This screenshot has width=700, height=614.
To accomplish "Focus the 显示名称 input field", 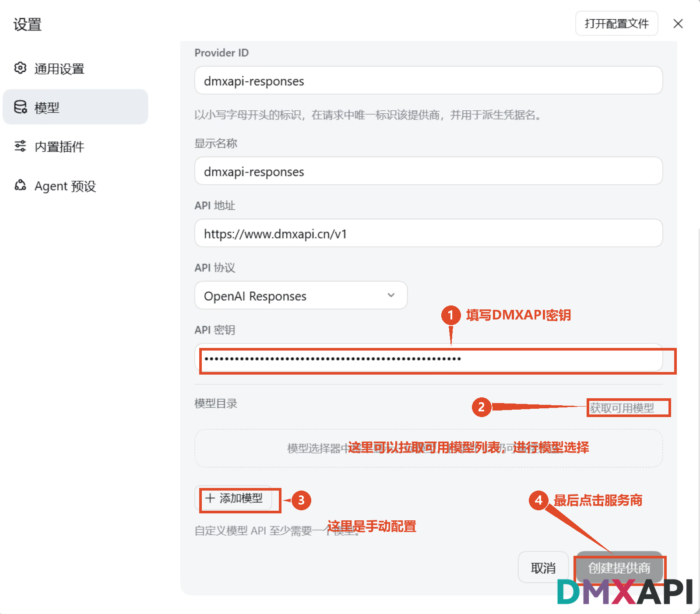I will [x=429, y=171].
